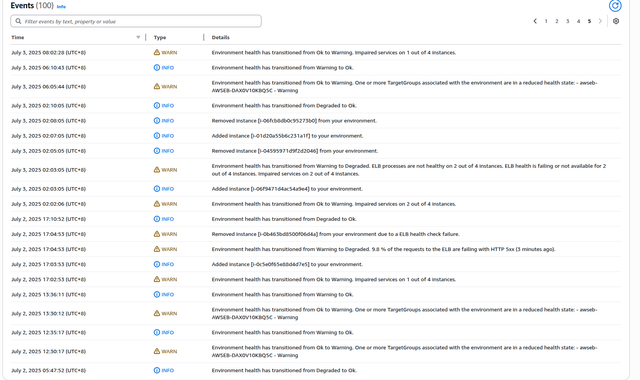This screenshot has height=380, width=640.
Task: Click the WARN icon for 12:30:17 event
Action: [x=157, y=351]
